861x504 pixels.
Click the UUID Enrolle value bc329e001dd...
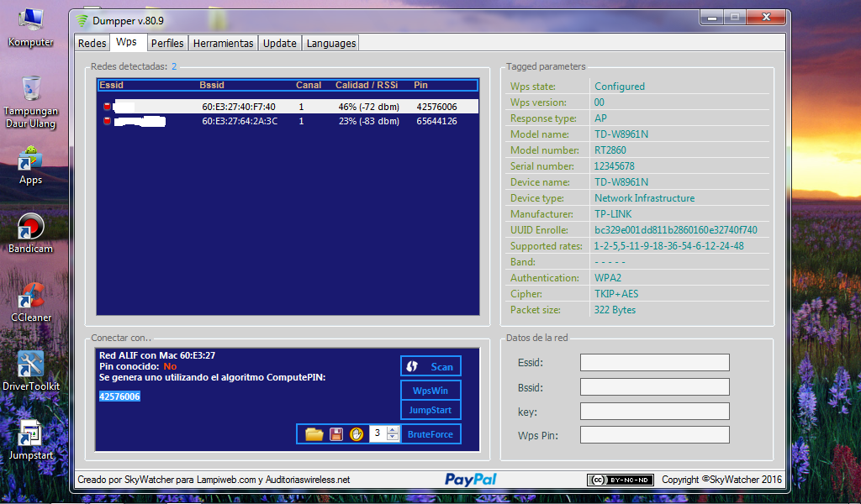pos(675,230)
